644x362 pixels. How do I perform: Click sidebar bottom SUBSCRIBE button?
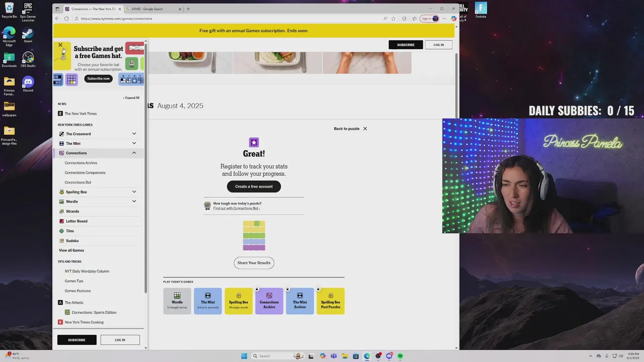pos(76,340)
